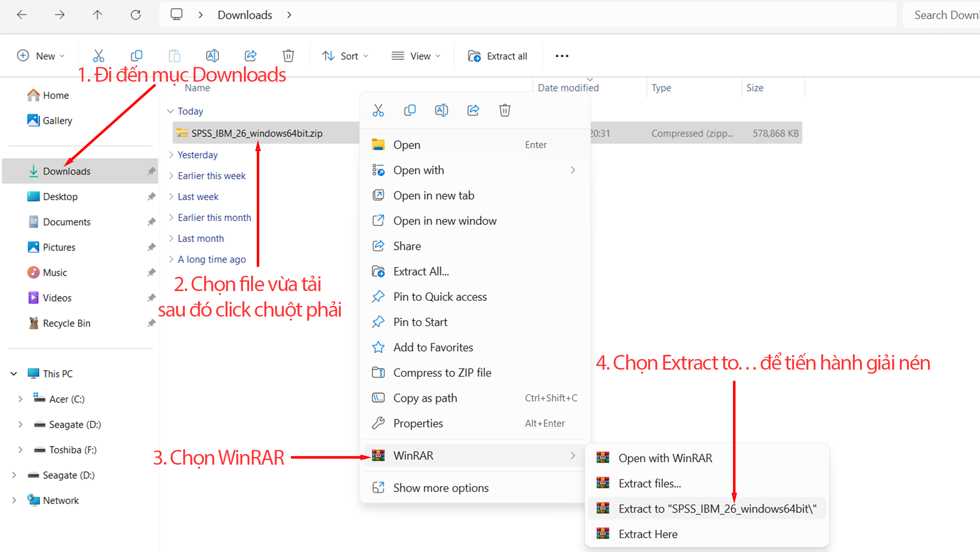Click Copy icon in context menu
The width and height of the screenshot is (980, 552).
point(410,110)
